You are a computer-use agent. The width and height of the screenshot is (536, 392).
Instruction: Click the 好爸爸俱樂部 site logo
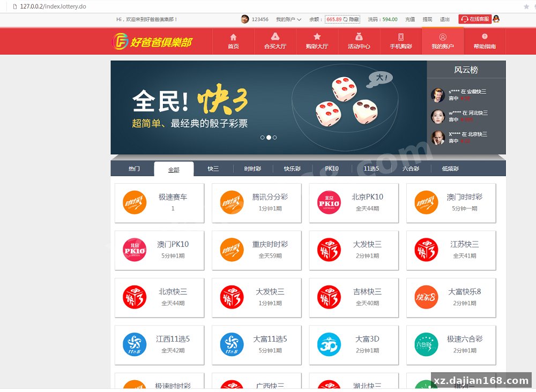(x=152, y=42)
